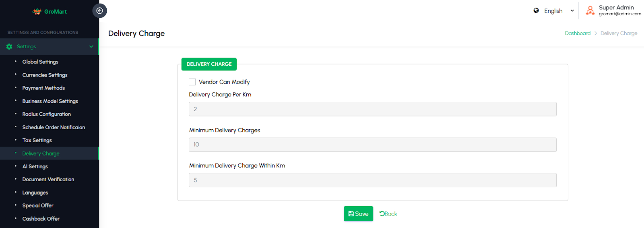
Task: Click the Minimum Delivery Charges input
Action: [x=372, y=145]
